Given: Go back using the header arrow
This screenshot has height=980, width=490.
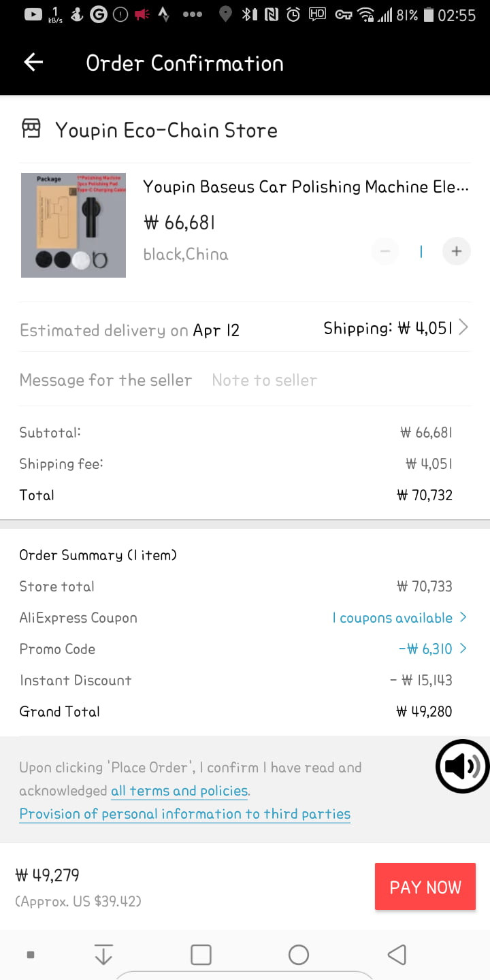Looking at the screenshot, I should click(33, 63).
